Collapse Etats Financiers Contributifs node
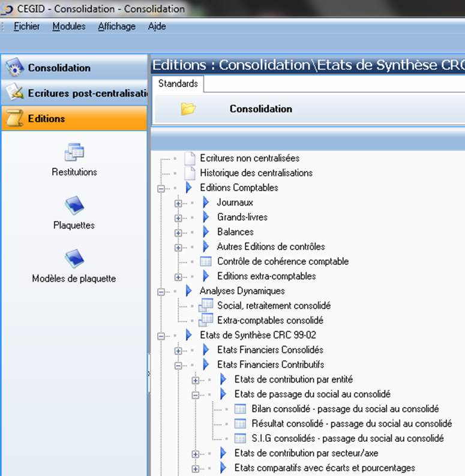 tap(178, 366)
